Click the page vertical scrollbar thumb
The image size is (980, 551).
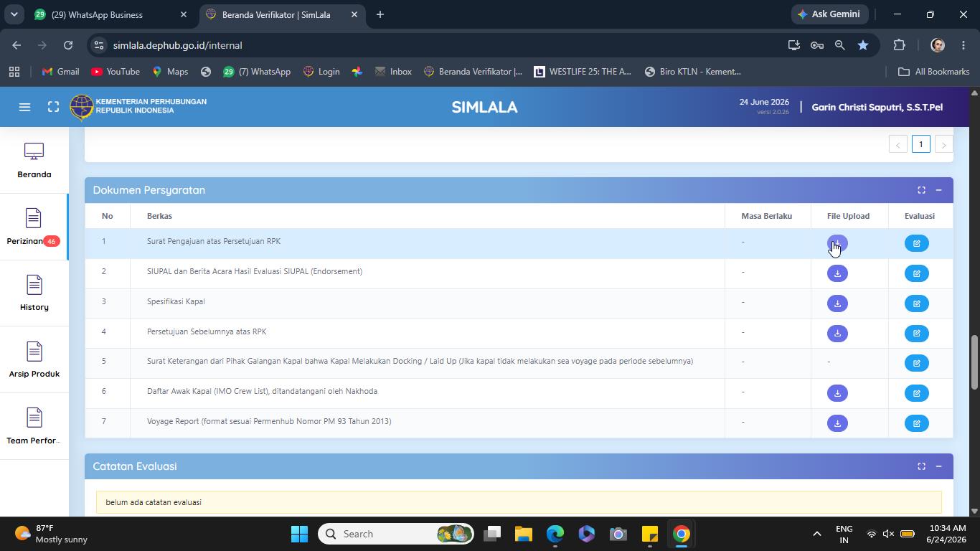point(974,362)
